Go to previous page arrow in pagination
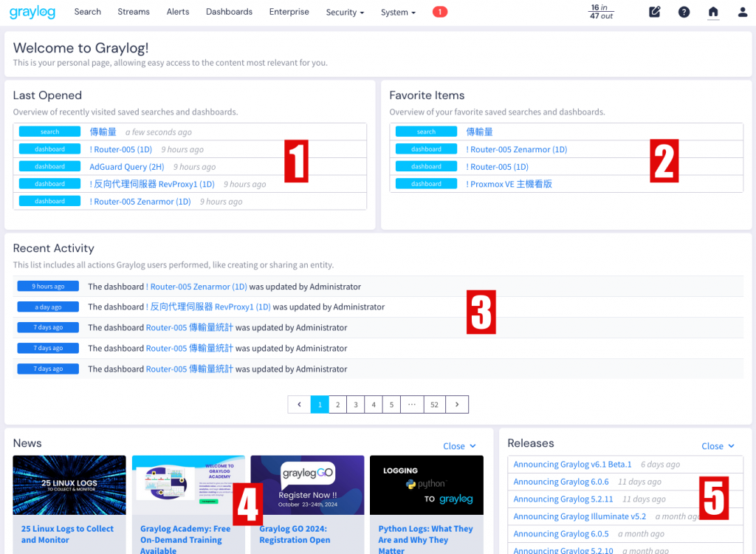Image resolution: width=756 pixels, height=554 pixels. pos(299,404)
